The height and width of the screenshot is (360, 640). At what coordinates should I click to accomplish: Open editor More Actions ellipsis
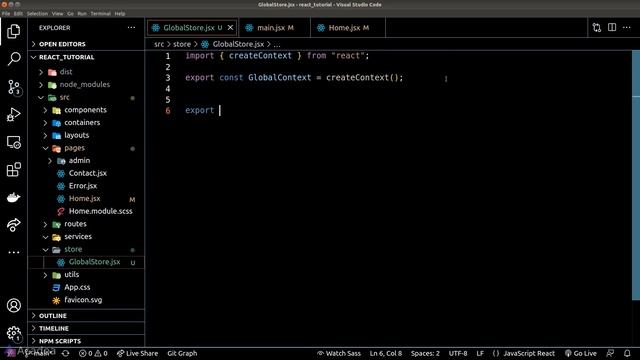[x=627, y=27]
